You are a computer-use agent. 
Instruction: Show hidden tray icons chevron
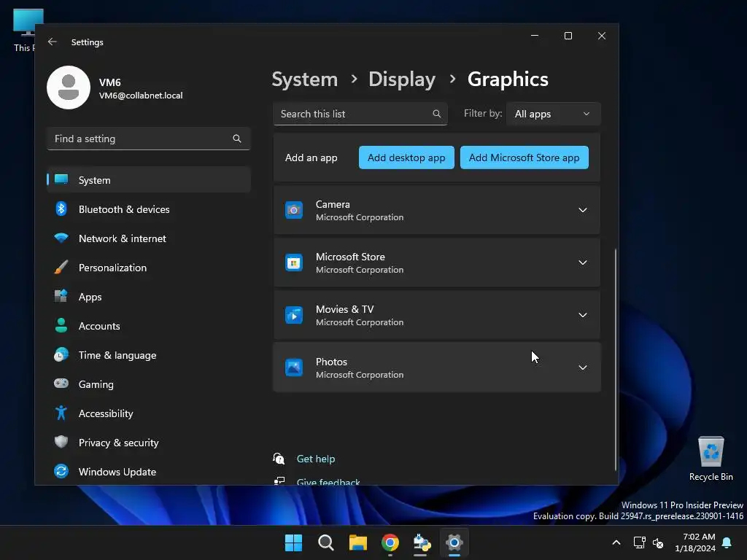pyautogui.click(x=616, y=542)
